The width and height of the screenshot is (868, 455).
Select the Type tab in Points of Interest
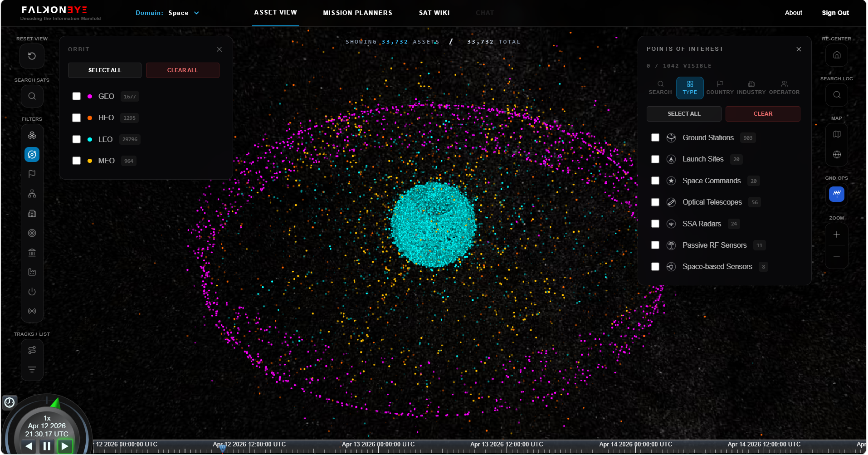coord(690,88)
